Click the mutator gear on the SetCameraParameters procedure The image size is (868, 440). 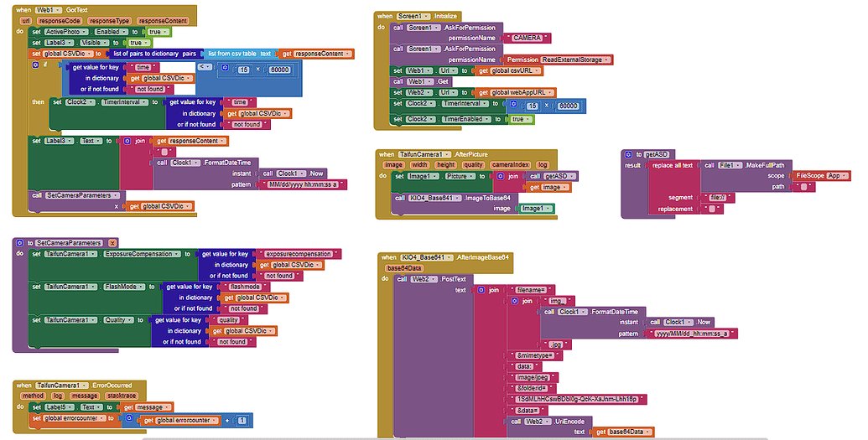click(x=20, y=242)
